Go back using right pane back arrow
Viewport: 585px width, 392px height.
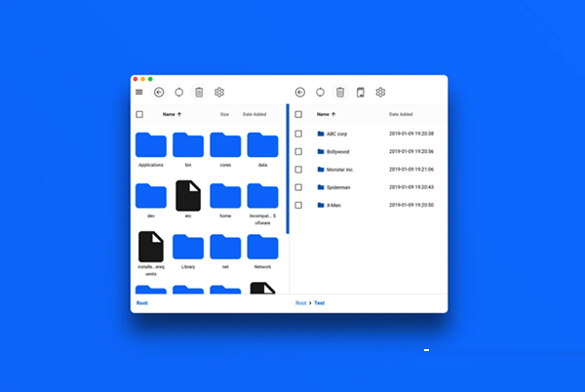300,92
